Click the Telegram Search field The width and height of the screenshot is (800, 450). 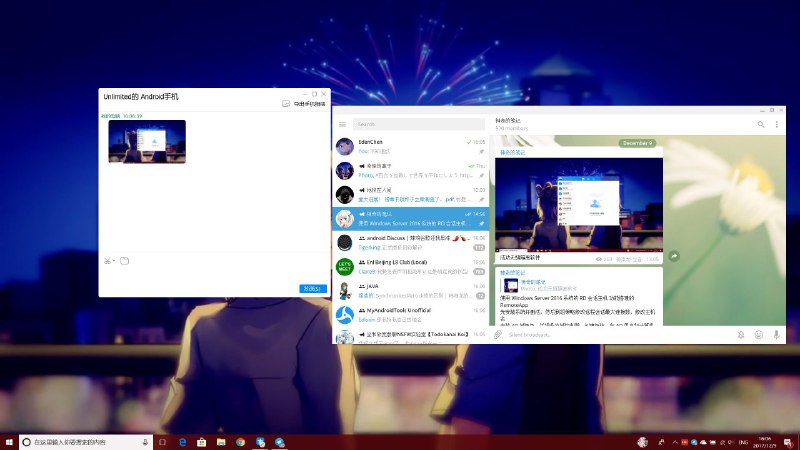pyautogui.click(x=418, y=124)
